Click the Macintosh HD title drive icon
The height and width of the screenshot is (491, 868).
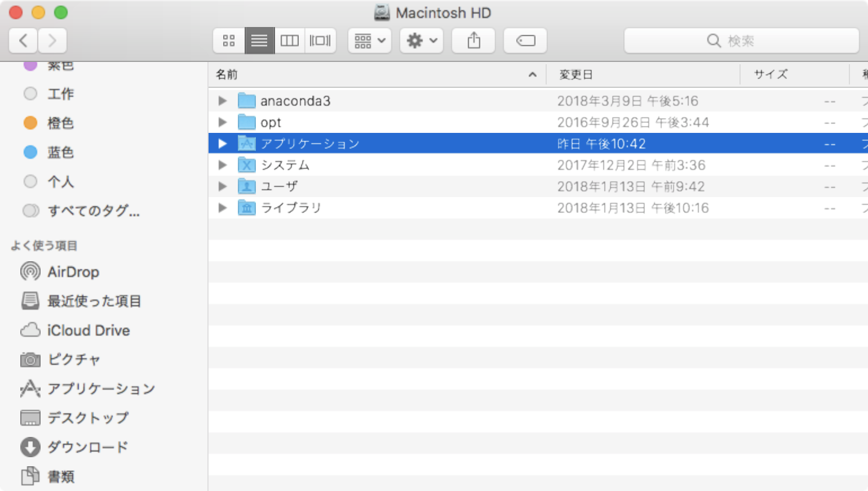pyautogui.click(x=382, y=12)
